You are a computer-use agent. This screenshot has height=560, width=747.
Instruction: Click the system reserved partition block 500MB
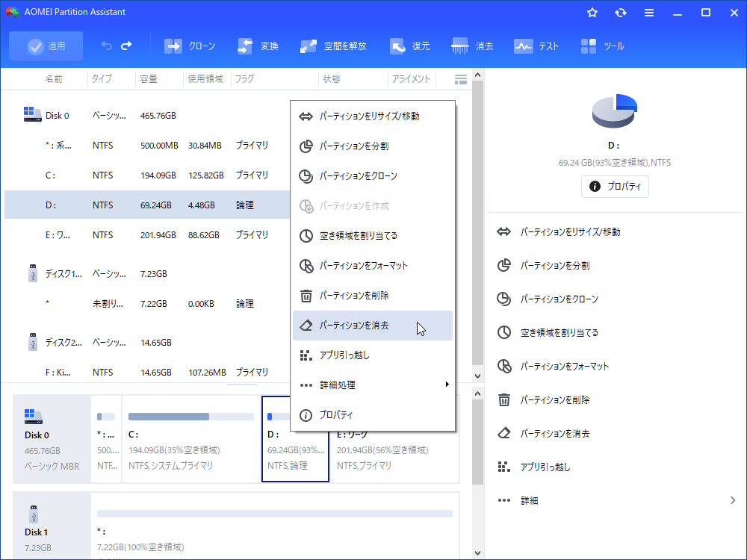106,438
